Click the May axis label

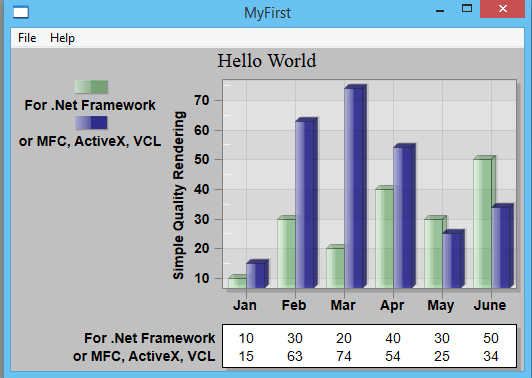[440, 306]
